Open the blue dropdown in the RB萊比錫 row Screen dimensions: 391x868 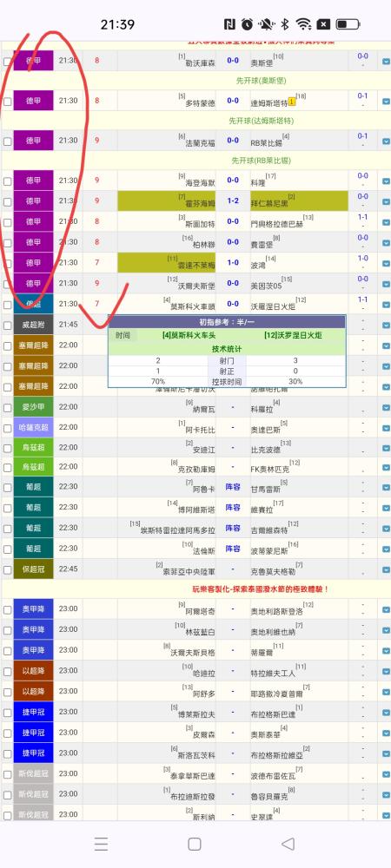pyautogui.click(x=386, y=141)
